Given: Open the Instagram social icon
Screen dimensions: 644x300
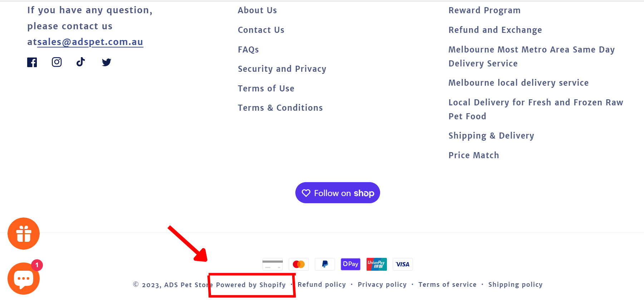Looking at the screenshot, I should pos(56,62).
